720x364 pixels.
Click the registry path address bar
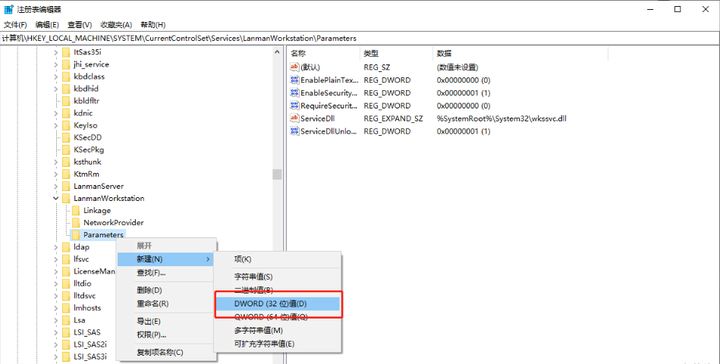tap(360, 39)
